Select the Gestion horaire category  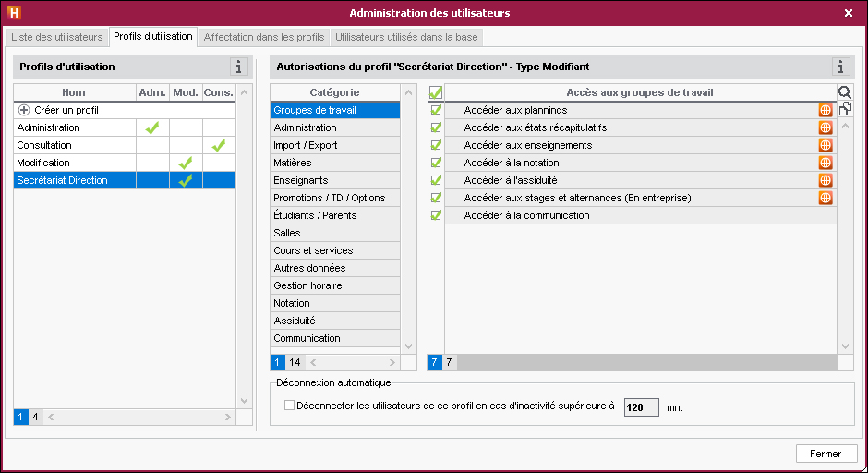point(335,285)
